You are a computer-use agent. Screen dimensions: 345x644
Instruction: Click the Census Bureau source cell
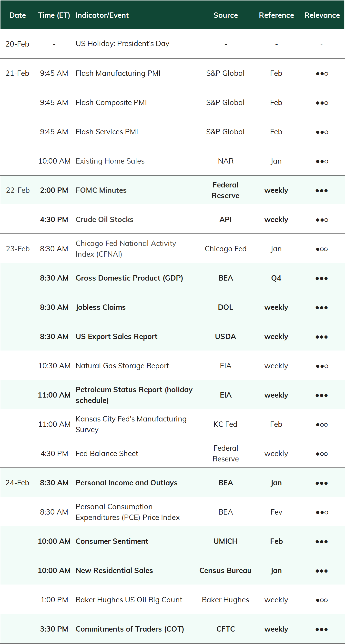click(225, 570)
